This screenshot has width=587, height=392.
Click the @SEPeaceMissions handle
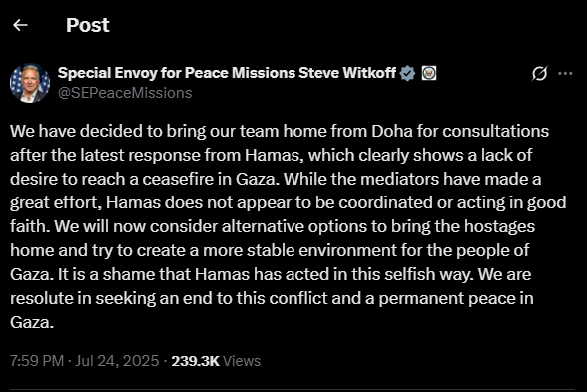coord(125,93)
